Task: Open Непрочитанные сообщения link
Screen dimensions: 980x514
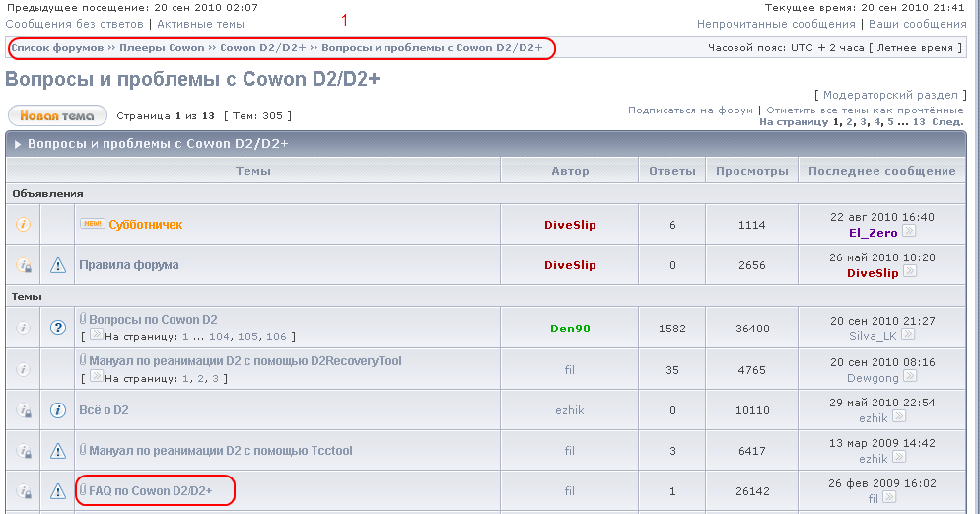Action: tap(776, 24)
